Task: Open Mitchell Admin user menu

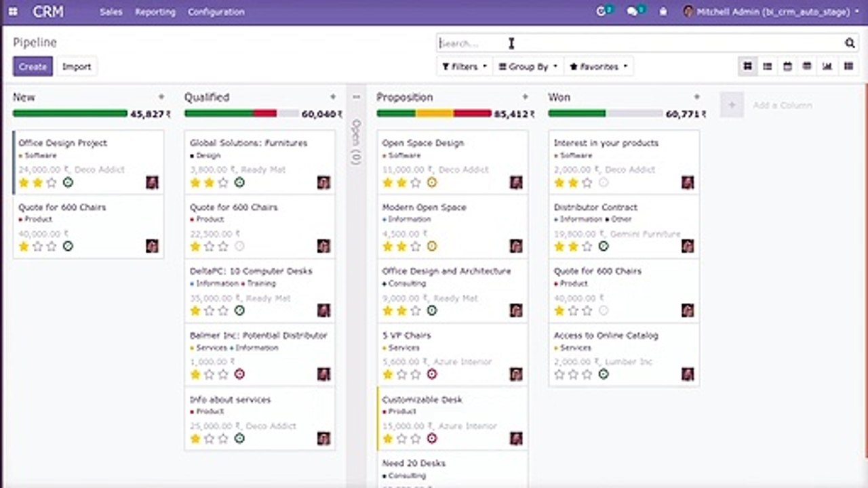Action: coord(770,12)
